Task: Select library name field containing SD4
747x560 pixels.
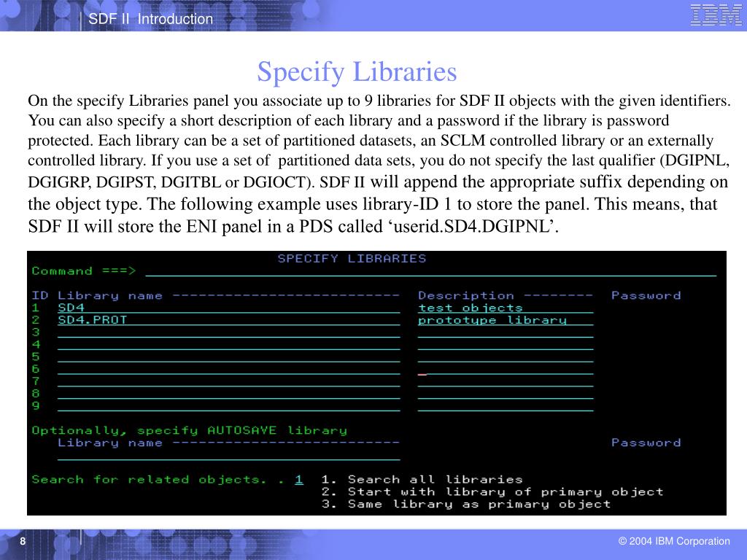Action: (228, 308)
